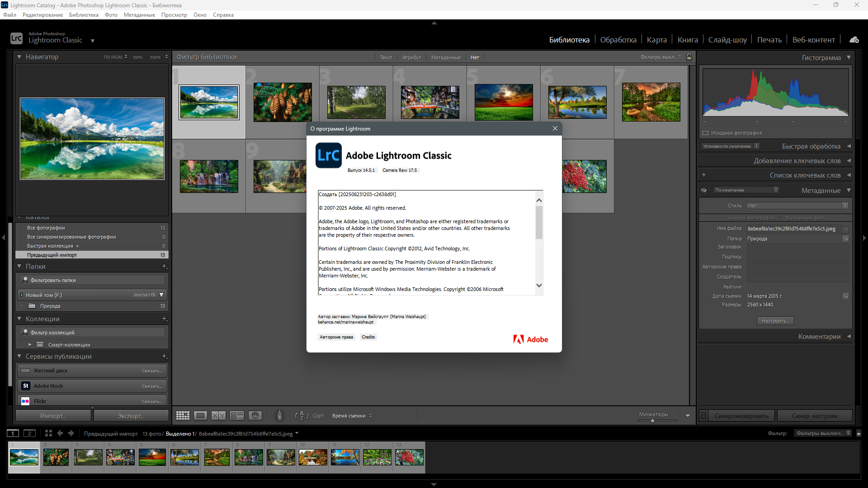Close the О программе Lightroom dialog
Viewport: 868px width, 488px height.
pos(555,128)
